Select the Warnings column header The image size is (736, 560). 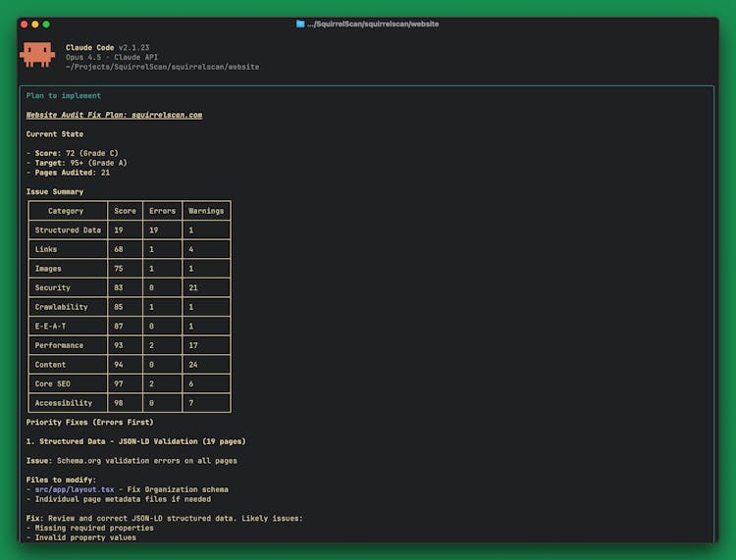(206, 211)
